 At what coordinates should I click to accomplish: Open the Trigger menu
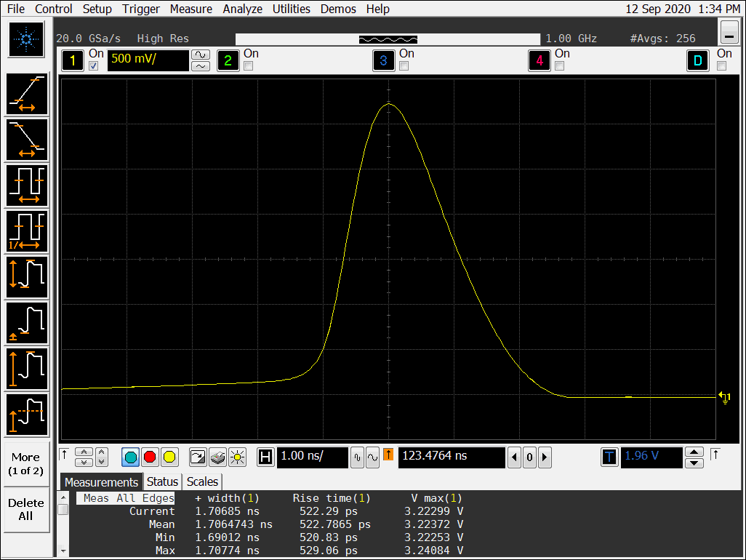(x=141, y=9)
